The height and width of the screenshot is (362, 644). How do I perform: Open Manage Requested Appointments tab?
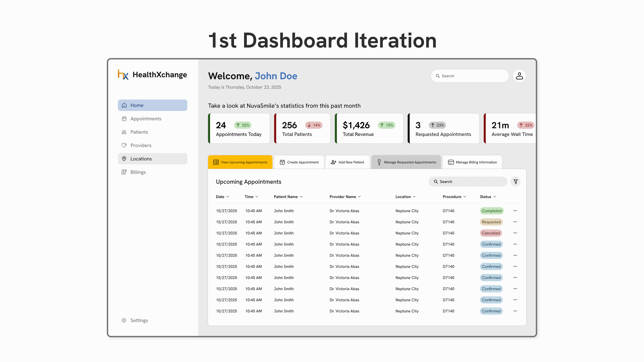tap(406, 162)
